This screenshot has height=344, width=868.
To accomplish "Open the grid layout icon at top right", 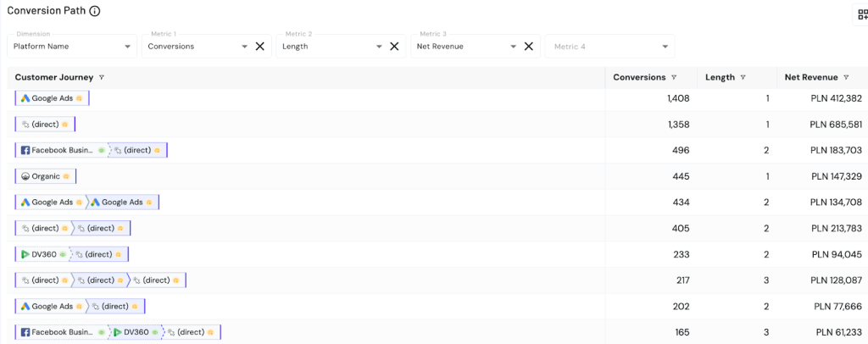I will tap(860, 14).
